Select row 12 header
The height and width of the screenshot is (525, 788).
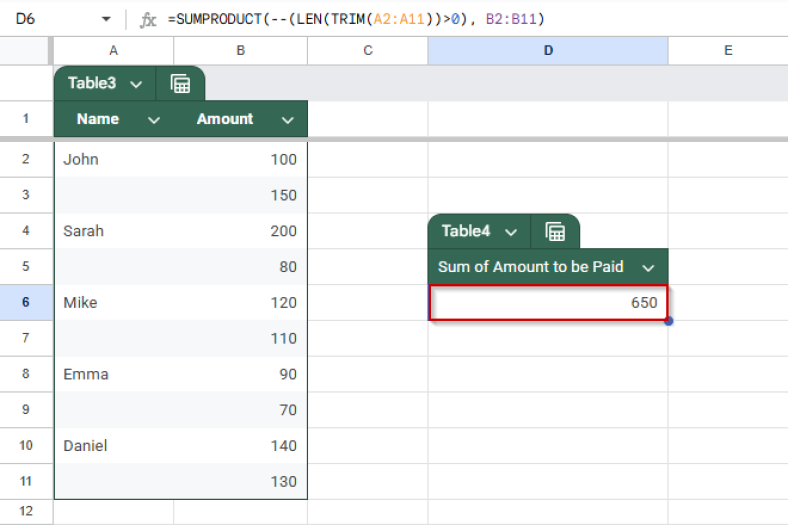(x=26, y=512)
